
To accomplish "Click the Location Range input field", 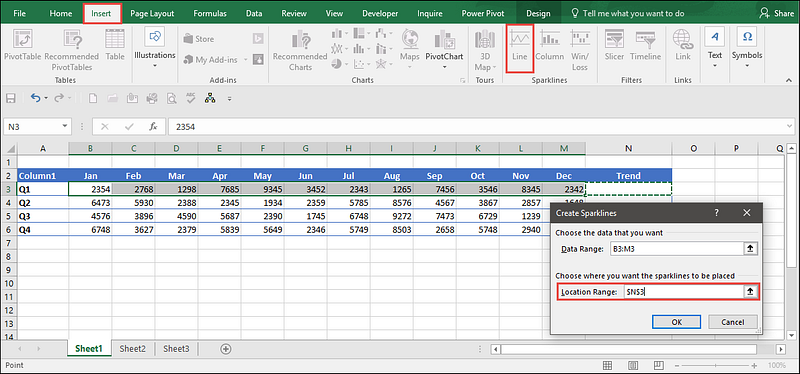I will pyautogui.click(x=684, y=292).
